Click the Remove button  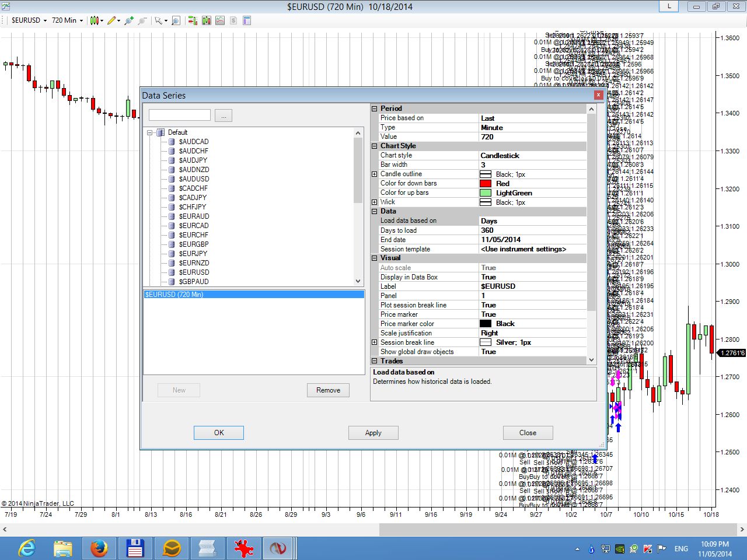click(328, 390)
